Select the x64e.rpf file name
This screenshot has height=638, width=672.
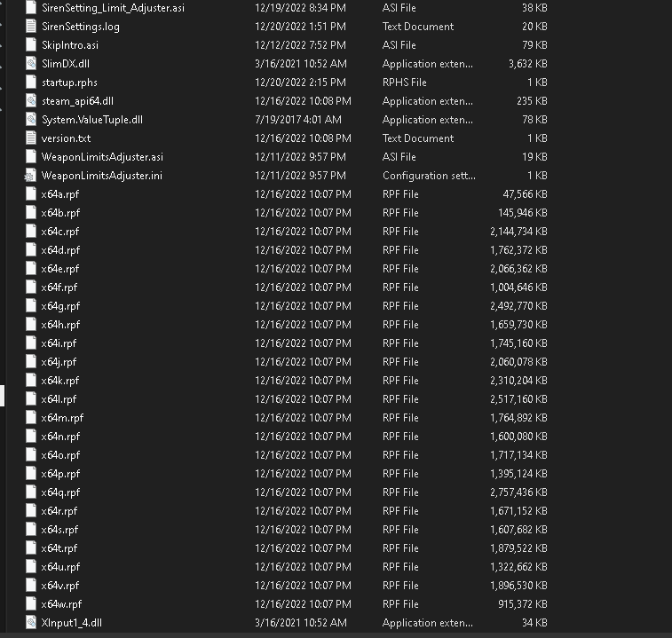pyautogui.click(x=60, y=269)
